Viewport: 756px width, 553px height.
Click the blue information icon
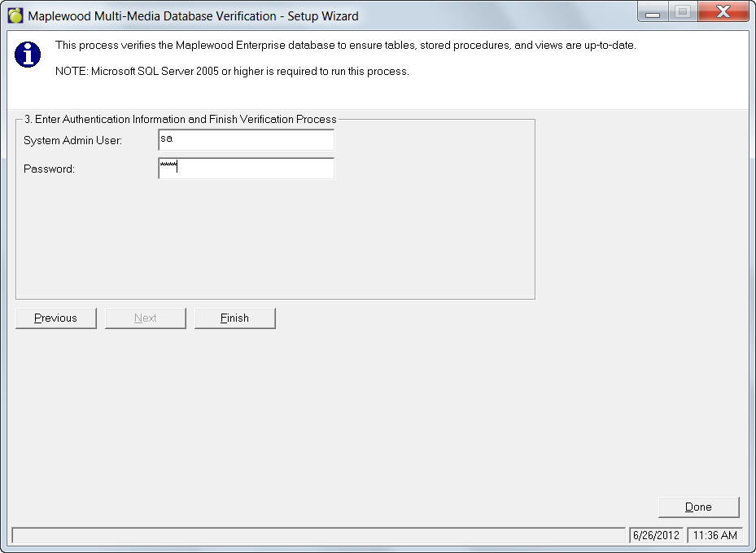tap(28, 55)
